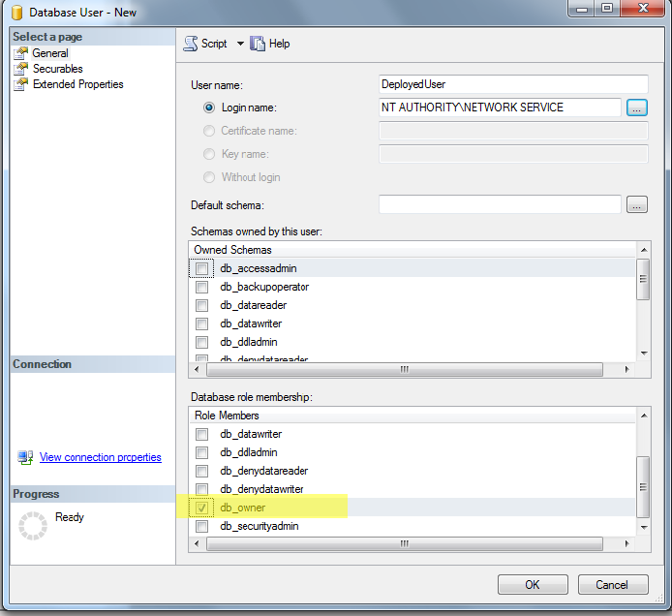Browse default schema with ellipsis button
The image size is (672, 616).
pyautogui.click(x=637, y=204)
